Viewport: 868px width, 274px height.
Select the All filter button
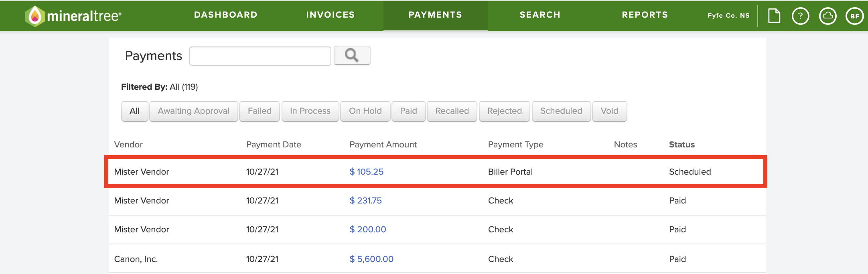(135, 111)
